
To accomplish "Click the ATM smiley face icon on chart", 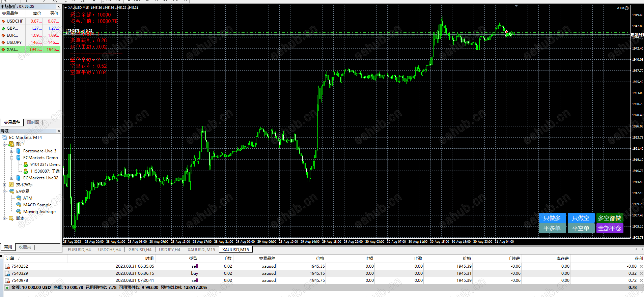I will pos(627,8).
